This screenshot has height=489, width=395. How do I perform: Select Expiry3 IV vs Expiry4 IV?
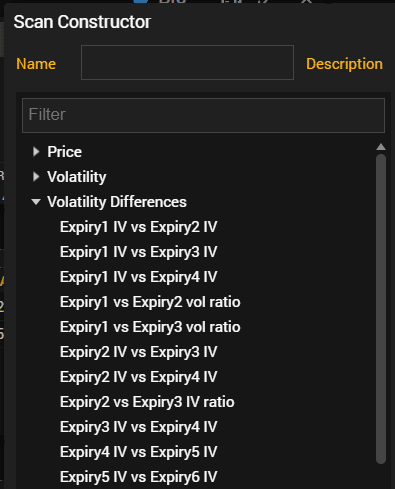pyautogui.click(x=139, y=427)
